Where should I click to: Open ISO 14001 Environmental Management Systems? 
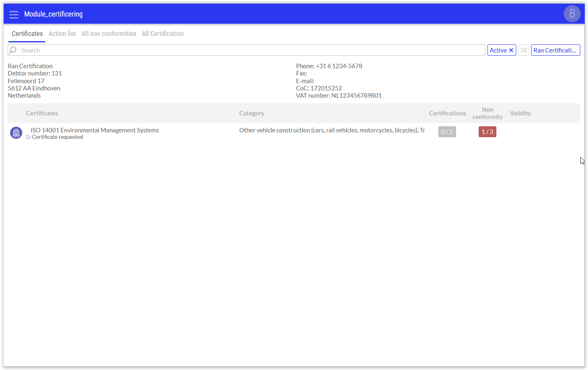coord(95,130)
